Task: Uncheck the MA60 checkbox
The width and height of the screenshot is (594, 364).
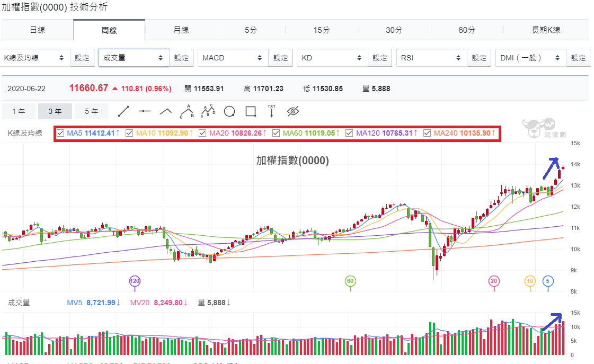Action: (x=276, y=133)
